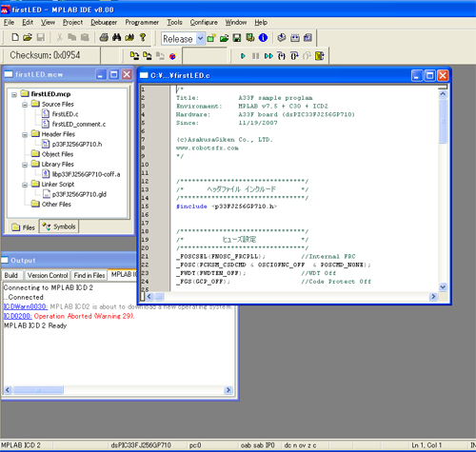Open the Window menu
This screenshot has height=452, width=476.
pyautogui.click(x=236, y=23)
